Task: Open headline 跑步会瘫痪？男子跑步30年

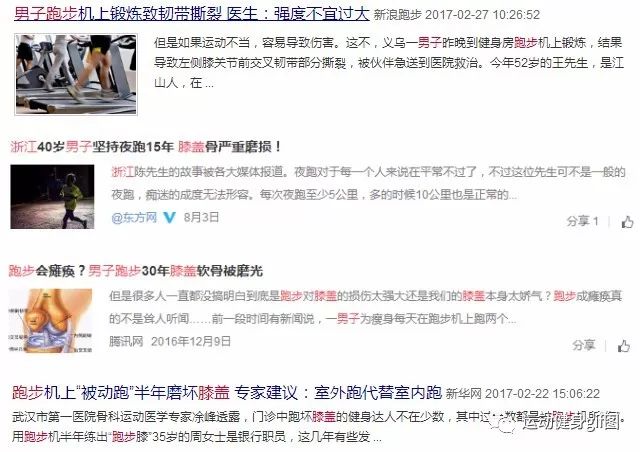Action: tap(136, 270)
